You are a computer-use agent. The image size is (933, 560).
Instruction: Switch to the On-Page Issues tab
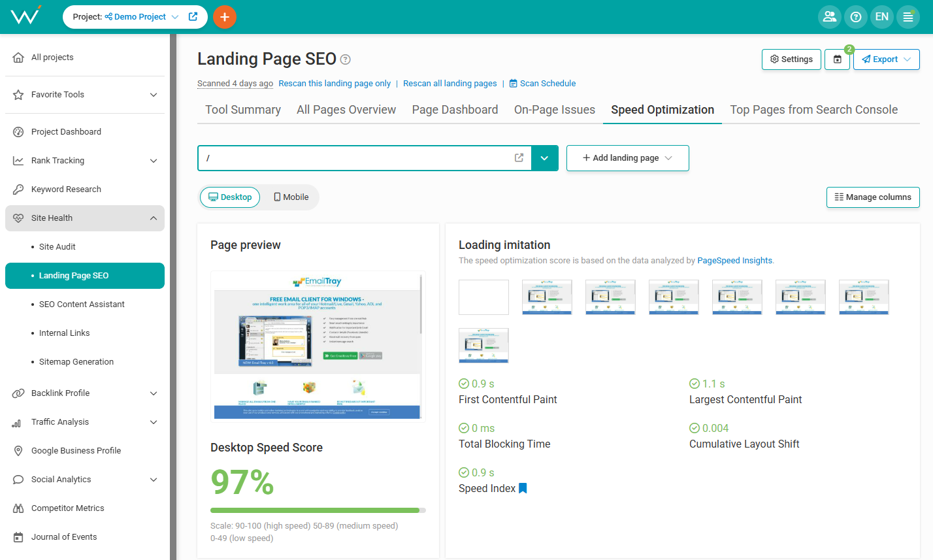[x=555, y=110]
